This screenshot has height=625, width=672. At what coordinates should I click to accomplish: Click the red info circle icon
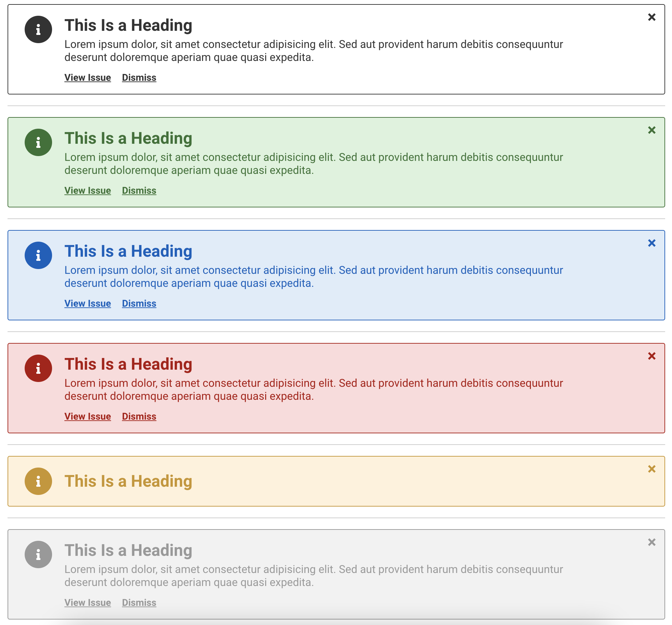pos(38,368)
